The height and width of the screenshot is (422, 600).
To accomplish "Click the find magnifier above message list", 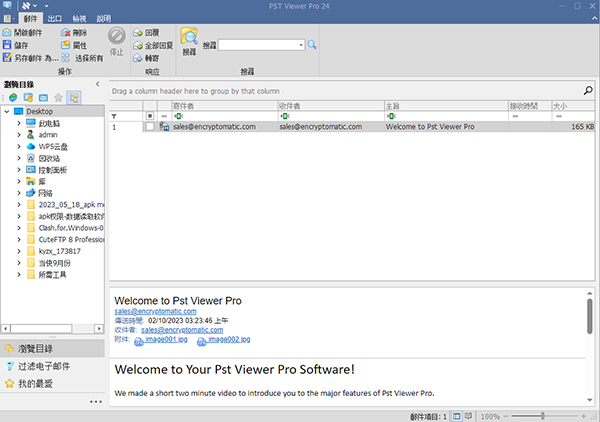I will [x=588, y=91].
